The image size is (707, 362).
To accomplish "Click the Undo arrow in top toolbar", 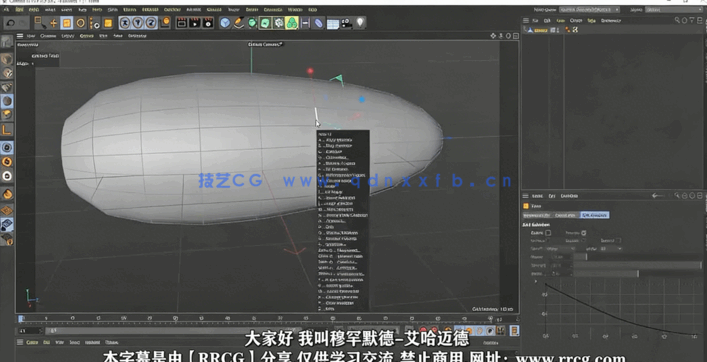I will click(10, 23).
